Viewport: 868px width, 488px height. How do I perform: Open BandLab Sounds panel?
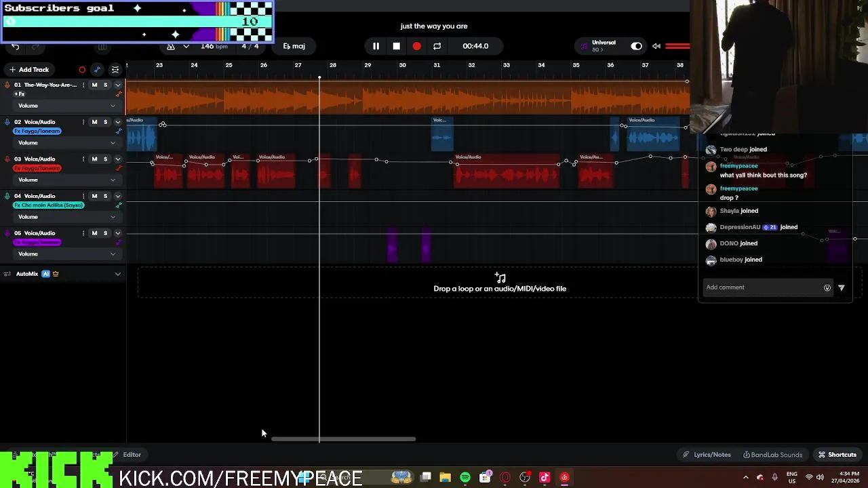click(772, 455)
